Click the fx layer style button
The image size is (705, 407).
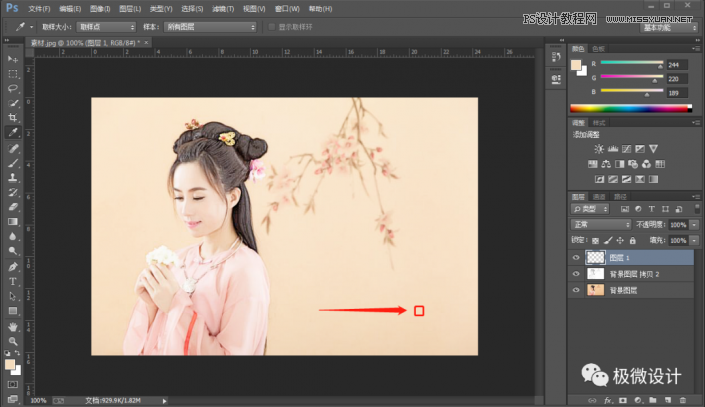[607, 400]
